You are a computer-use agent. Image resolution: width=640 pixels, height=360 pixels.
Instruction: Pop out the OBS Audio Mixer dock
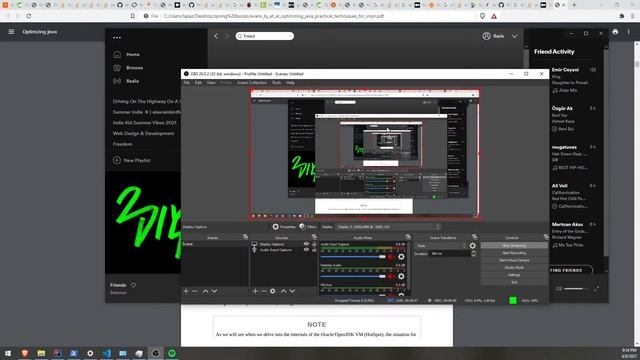coord(408,237)
